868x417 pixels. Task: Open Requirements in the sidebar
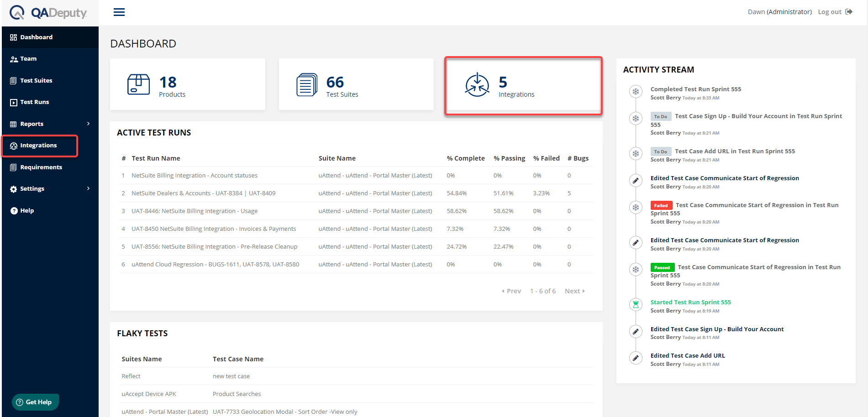coord(50,167)
